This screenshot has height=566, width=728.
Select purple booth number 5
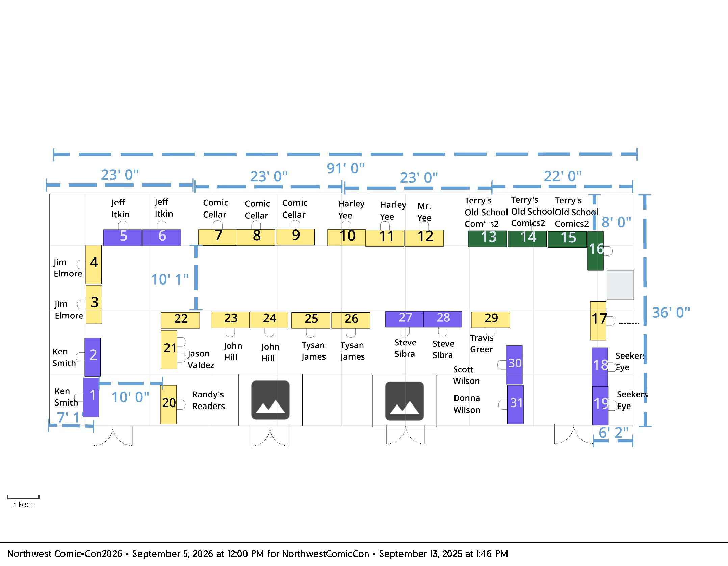(123, 237)
